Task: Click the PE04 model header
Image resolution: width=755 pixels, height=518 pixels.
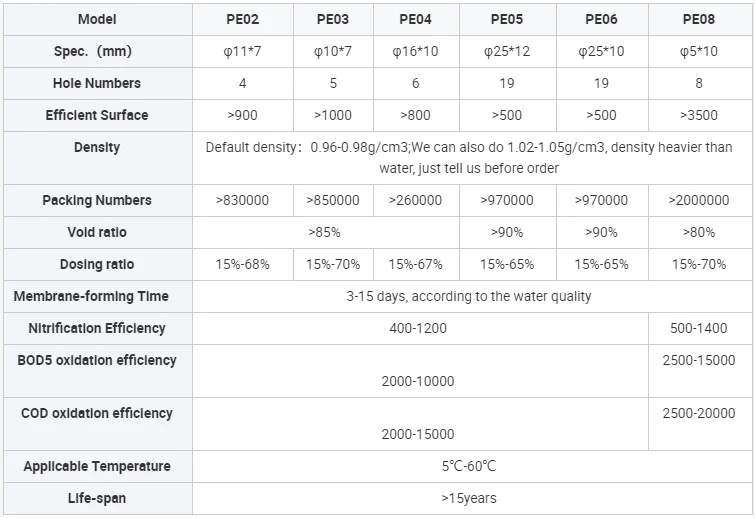Action: [x=415, y=19]
